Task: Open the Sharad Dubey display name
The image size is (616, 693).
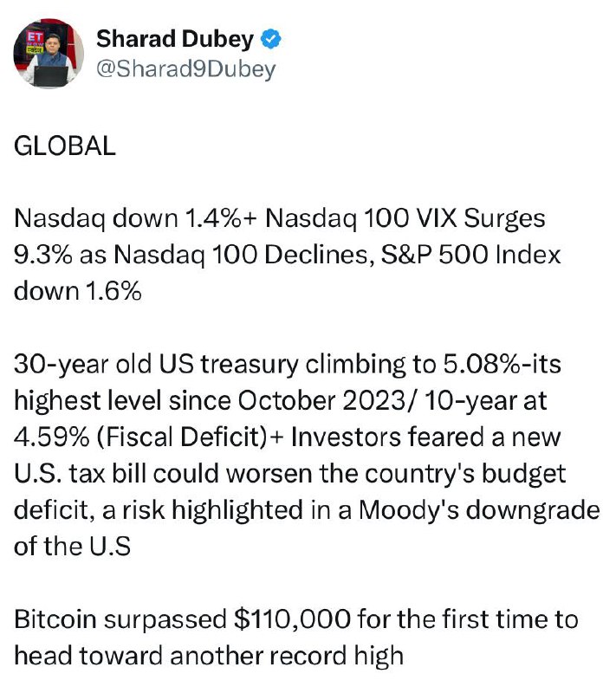Action: (x=175, y=39)
